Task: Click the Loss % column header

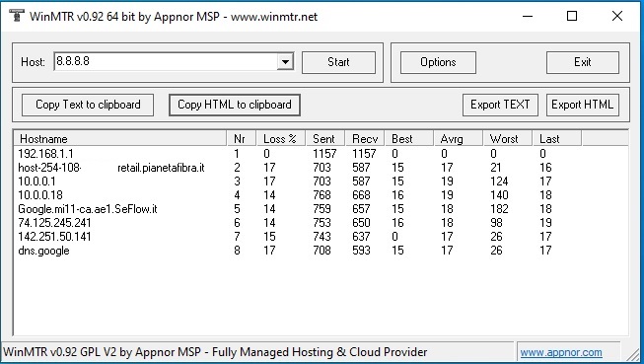Action: [x=281, y=139]
